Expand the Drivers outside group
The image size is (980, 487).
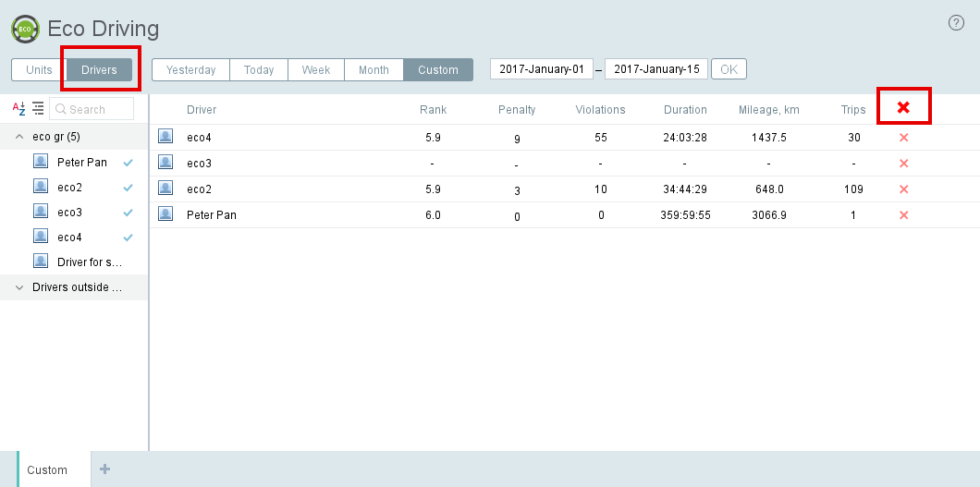coord(20,287)
